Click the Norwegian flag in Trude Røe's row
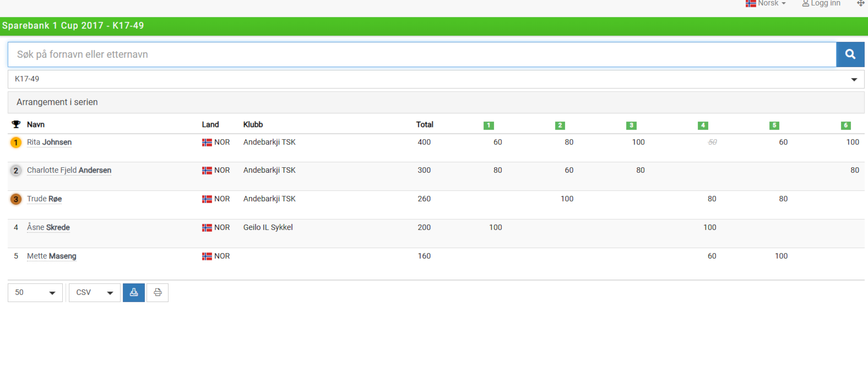This screenshot has height=378, width=868. pos(207,199)
